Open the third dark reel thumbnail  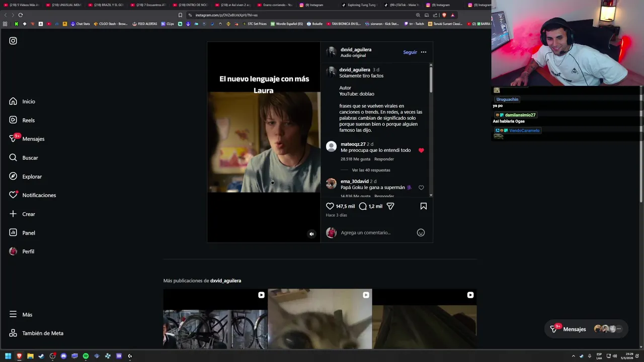point(425,319)
